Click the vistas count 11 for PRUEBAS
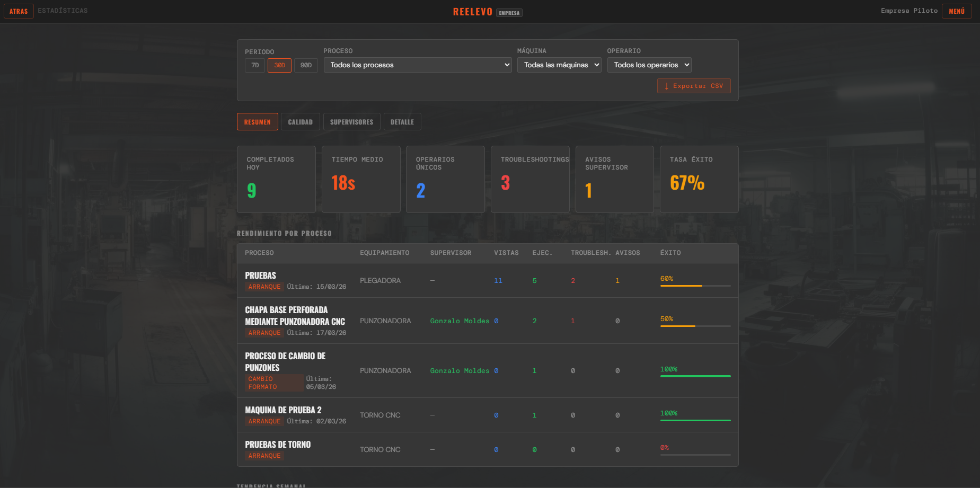The image size is (980, 488). tap(498, 280)
